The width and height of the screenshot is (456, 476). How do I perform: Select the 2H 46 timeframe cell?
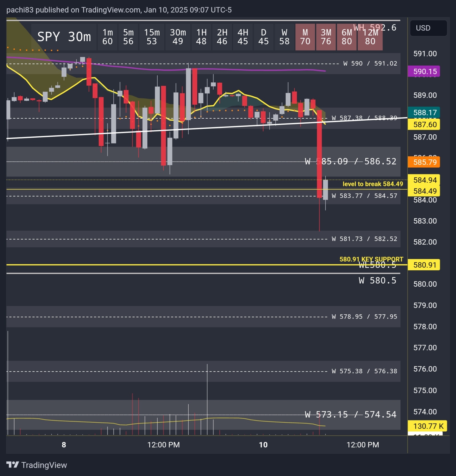click(222, 37)
